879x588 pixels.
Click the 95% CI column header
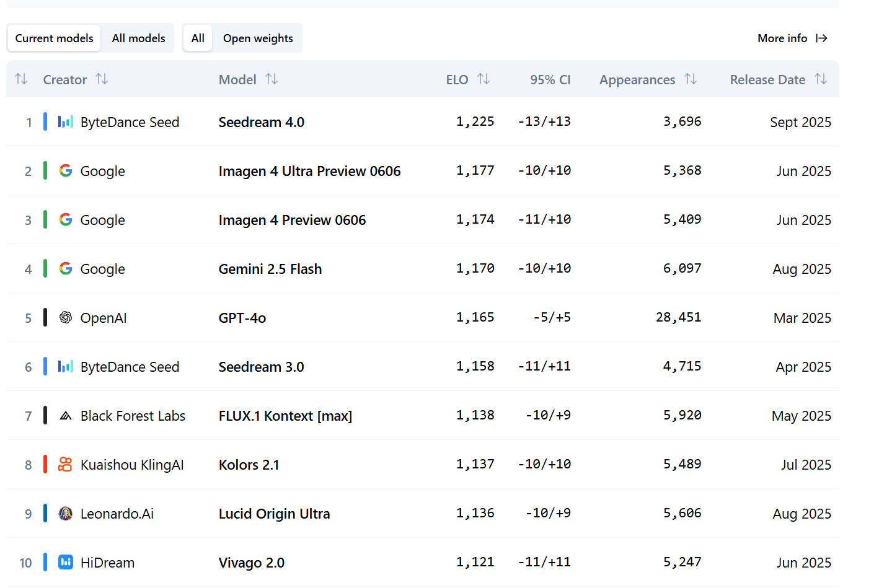[550, 79]
